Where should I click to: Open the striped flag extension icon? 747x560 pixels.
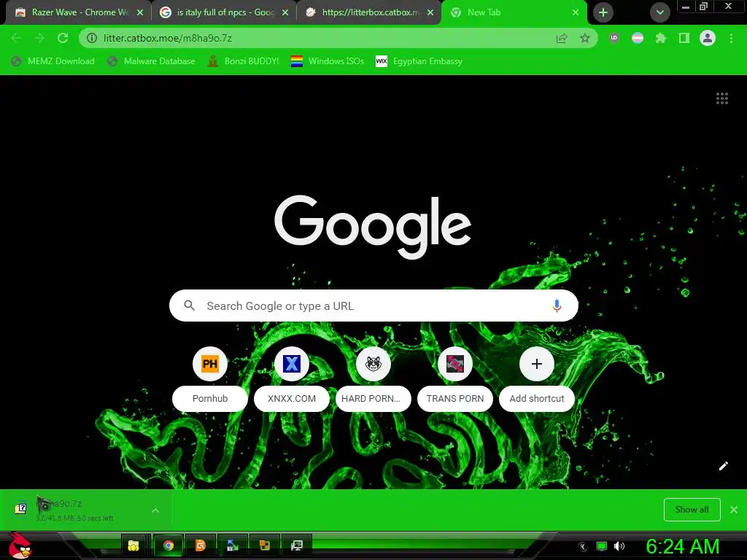coord(638,38)
